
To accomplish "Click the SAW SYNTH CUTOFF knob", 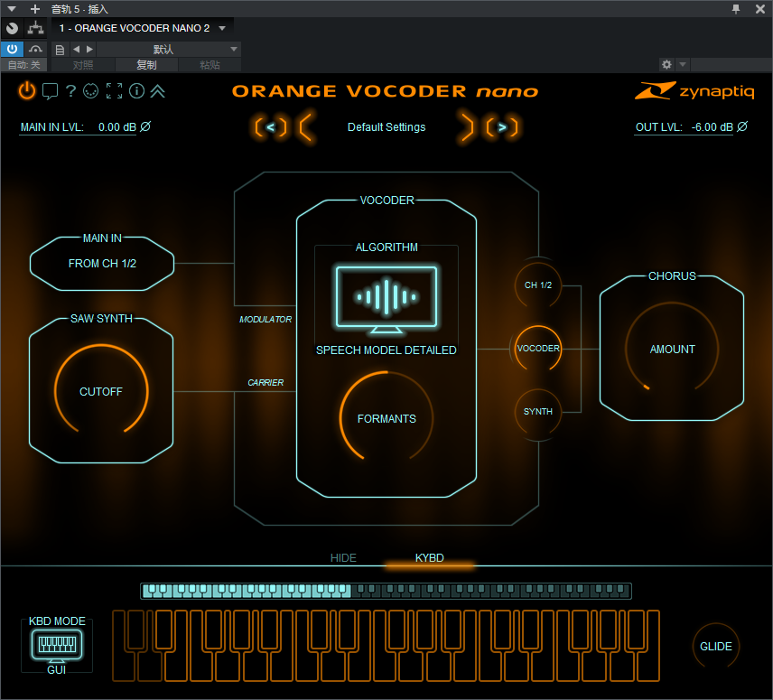I will (x=101, y=391).
